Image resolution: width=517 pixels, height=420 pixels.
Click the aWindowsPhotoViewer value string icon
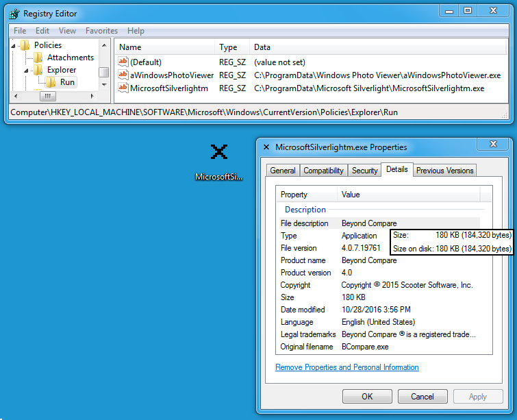point(123,75)
